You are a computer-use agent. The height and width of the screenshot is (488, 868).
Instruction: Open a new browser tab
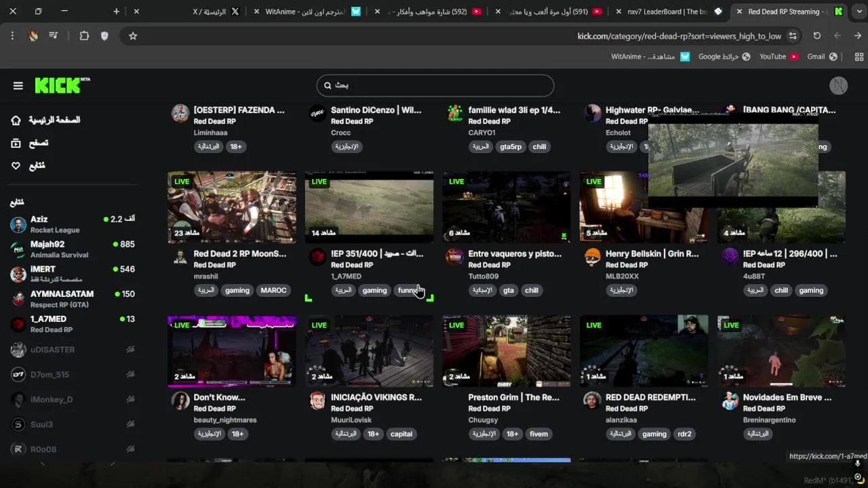point(117,12)
